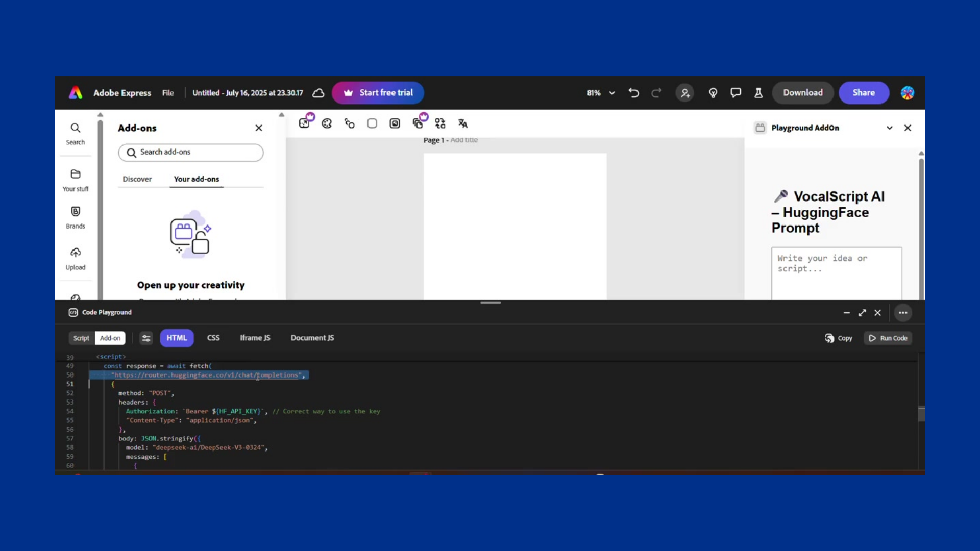Switch to the CSS tab
The width and height of the screenshot is (980, 551).
pos(213,338)
